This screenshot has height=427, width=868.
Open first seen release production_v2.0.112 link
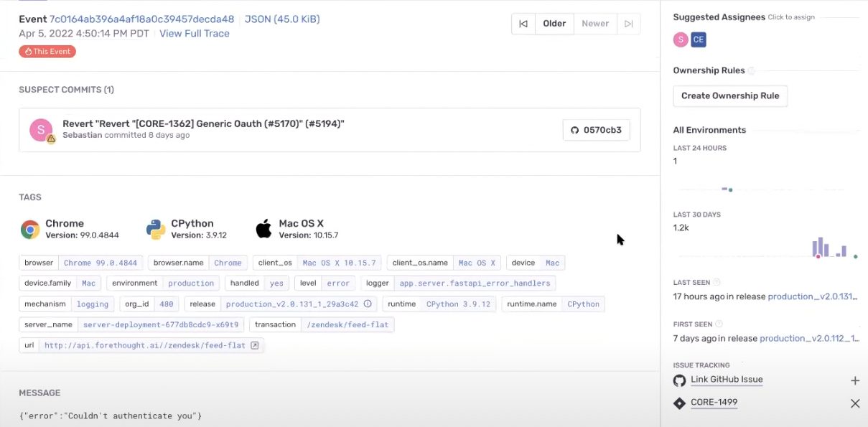point(809,339)
